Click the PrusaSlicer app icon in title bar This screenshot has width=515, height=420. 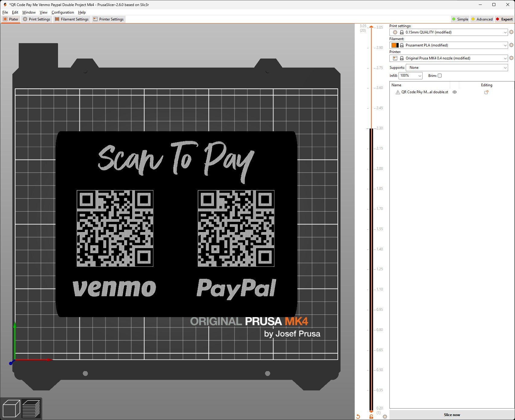click(5, 5)
